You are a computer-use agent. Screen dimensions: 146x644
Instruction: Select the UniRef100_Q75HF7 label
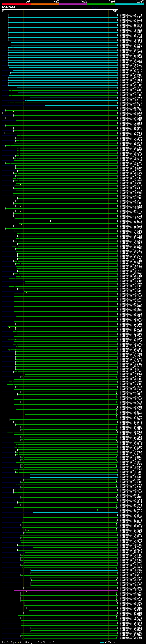(x=131, y=105)
